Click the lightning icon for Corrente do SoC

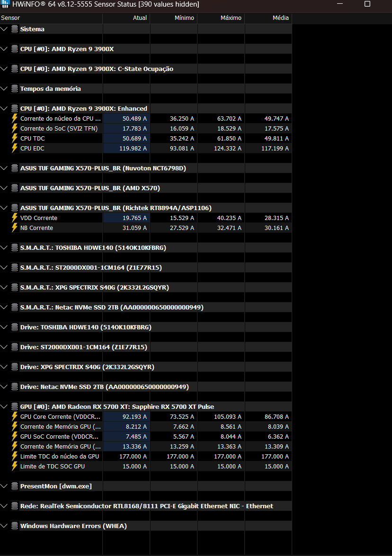click(15, 128)
